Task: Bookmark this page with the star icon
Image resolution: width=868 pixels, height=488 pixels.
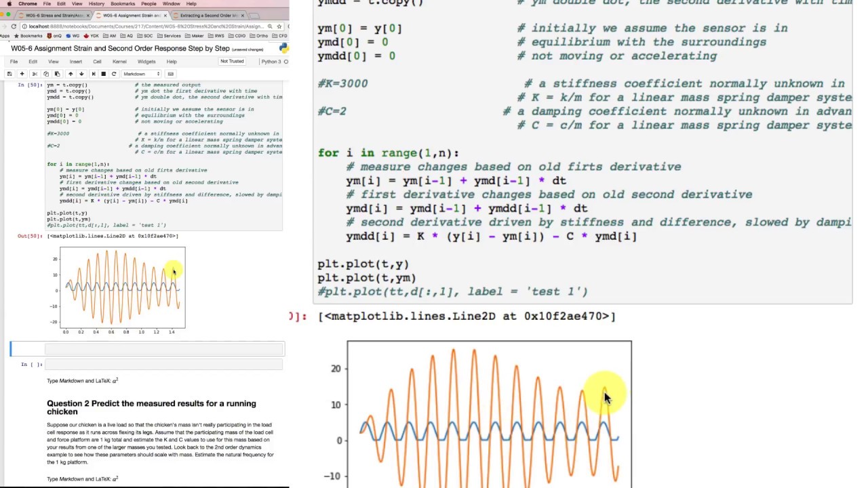Action: tap(279, 26)
